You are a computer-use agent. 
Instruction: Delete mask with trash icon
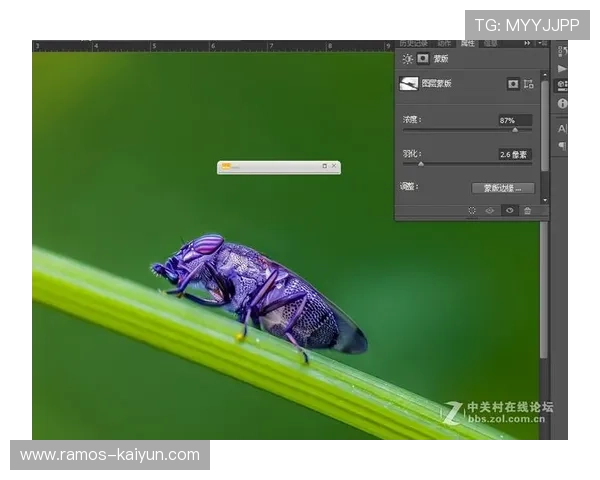pyautogui.click(x=527, y=211)
